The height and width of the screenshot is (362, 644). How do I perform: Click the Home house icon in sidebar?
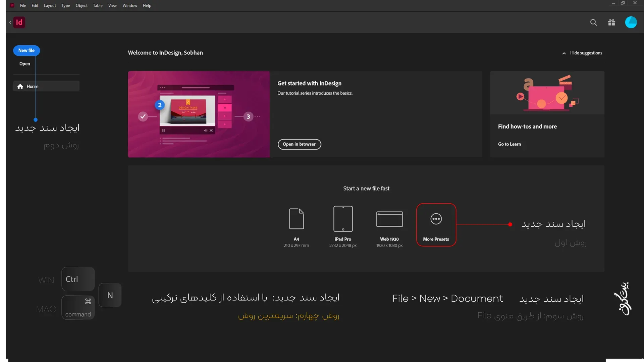click(x=20, y=86)
